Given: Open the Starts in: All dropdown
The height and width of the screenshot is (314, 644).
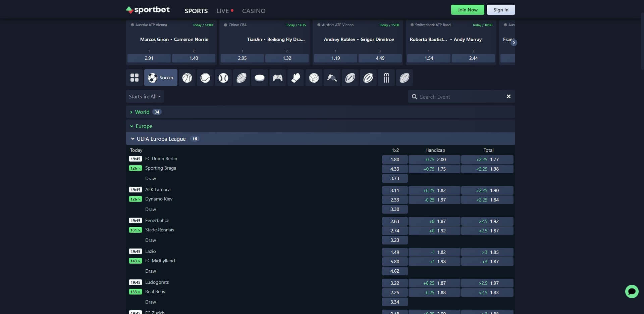Looking at the screenshot, I should pyautogui.click(x=145, y=96).
